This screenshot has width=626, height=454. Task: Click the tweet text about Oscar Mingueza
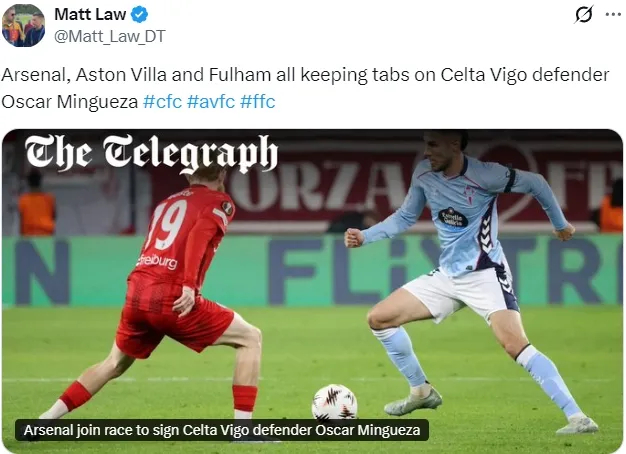point(305,88)
